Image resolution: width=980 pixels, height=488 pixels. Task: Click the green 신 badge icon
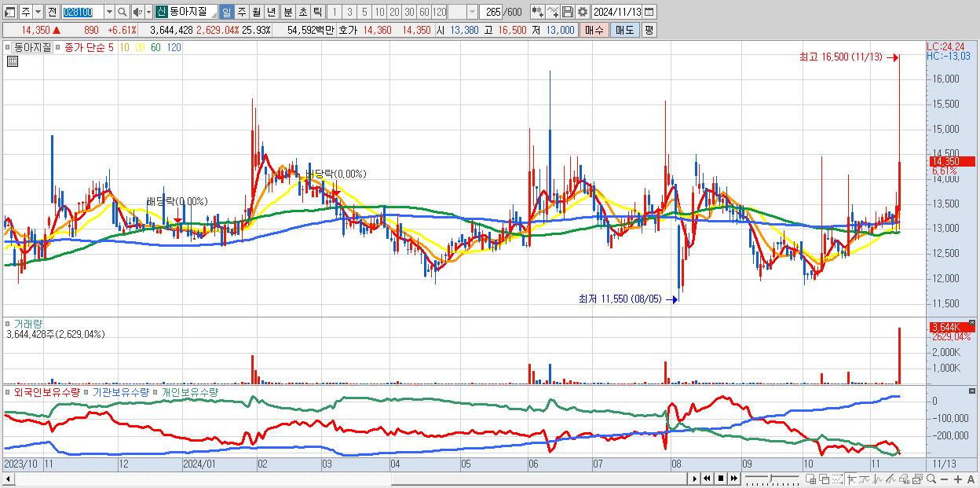click(x=162, y=12)
